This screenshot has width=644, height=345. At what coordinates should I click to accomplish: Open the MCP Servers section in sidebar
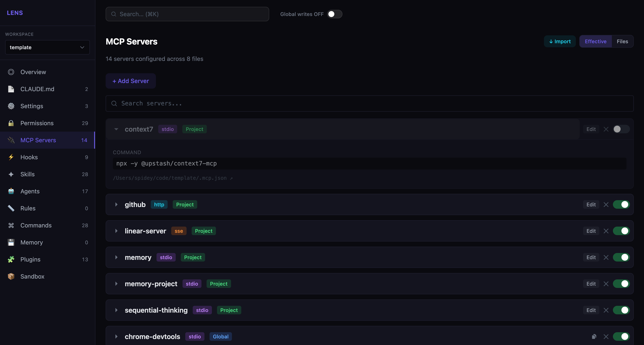tap(38, 140)
